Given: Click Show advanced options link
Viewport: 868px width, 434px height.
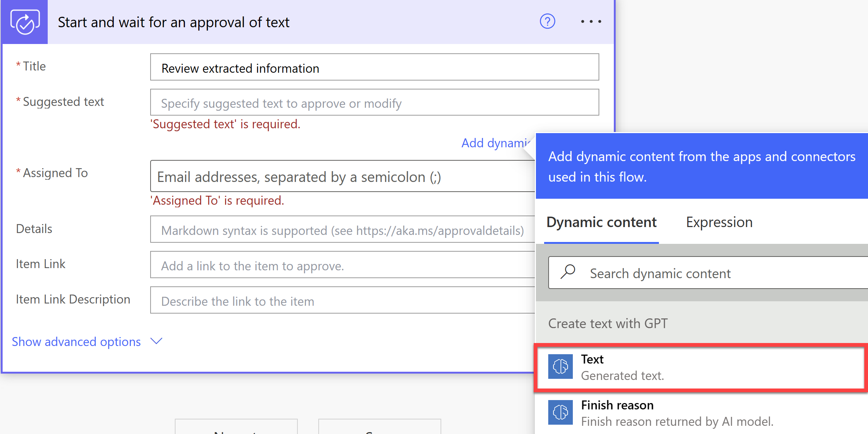Looking at the screenshot, I should click(x=76, y=342).
